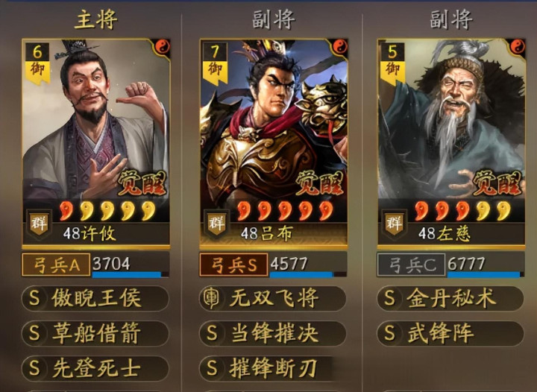
Task: Click the yellow 7 御 banner on 吕布
Action: 215,63
